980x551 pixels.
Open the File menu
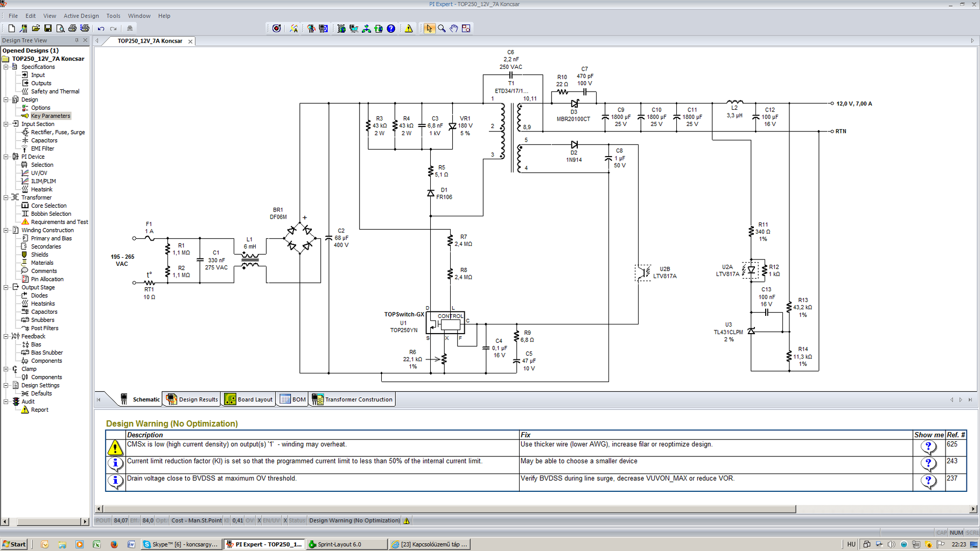[13, 16]
